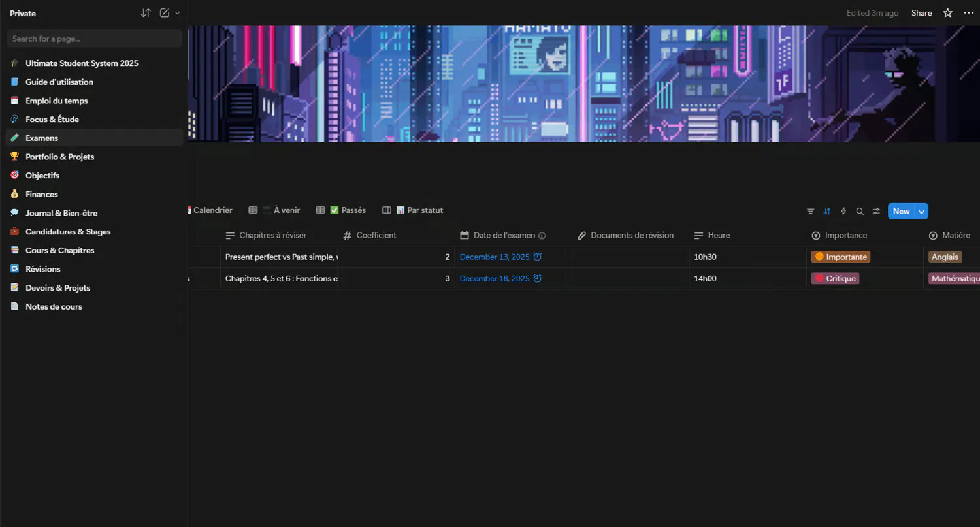Click the reminder clock icon beside December 13
The width and height of the screenshot is (980, 527).
537,257
